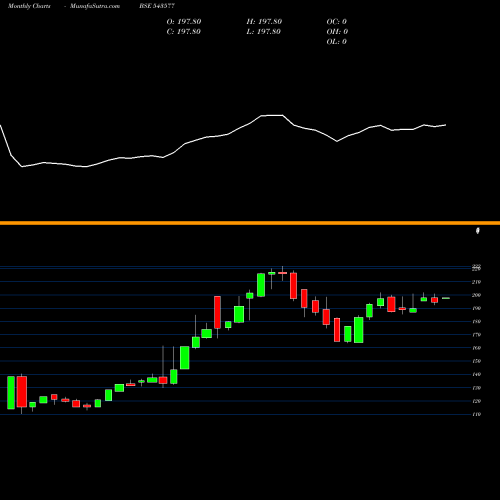
Task: Click the "BSE 543577" symbol label
Action: [157, 6]
